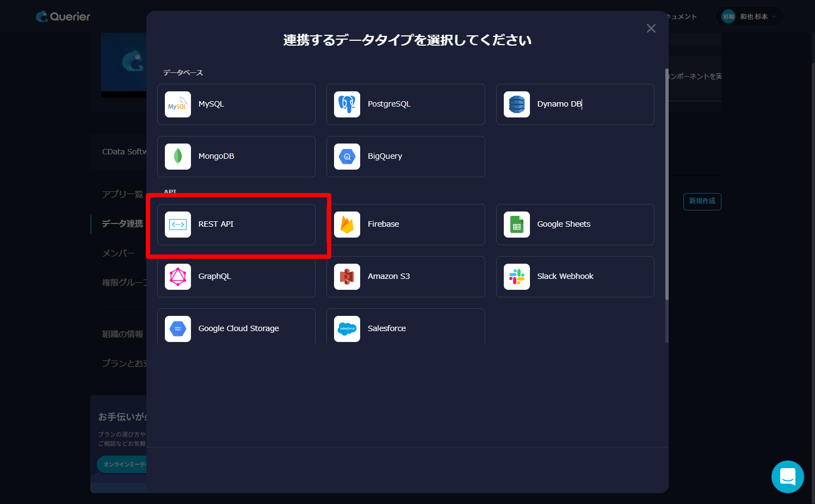Click the Slack Webhook logo icon

pos(517,277)
